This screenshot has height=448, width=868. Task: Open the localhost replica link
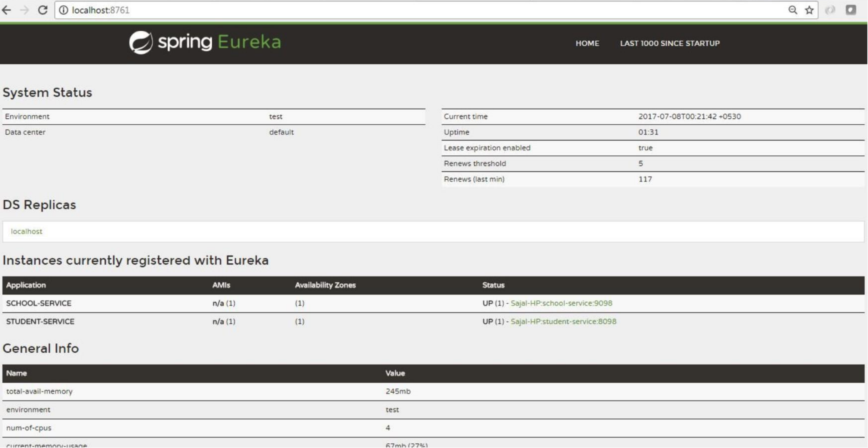(26, 232)
